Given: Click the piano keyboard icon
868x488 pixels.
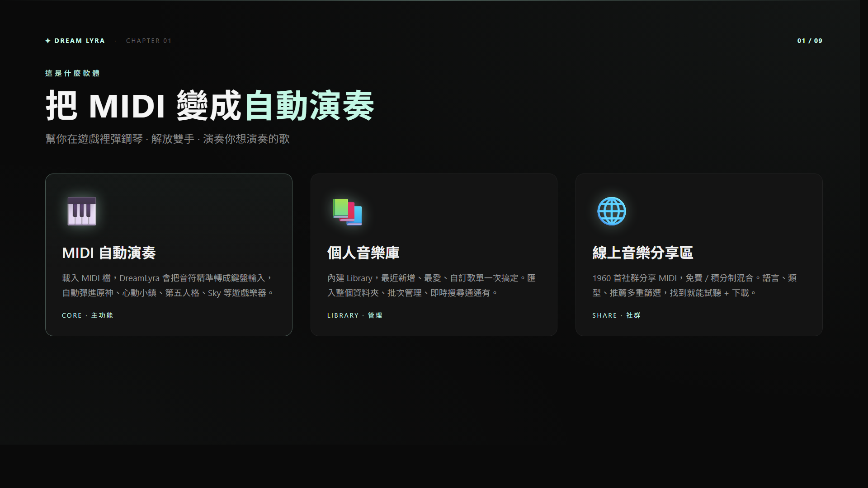Looking at the screenshot, I should (x=82, y=211).
